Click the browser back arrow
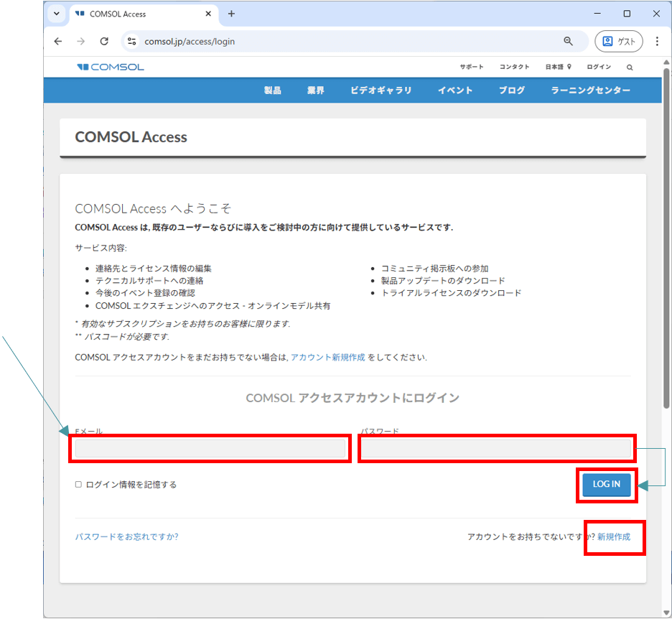This screenshot has width=672, height=619. point(58,42)
